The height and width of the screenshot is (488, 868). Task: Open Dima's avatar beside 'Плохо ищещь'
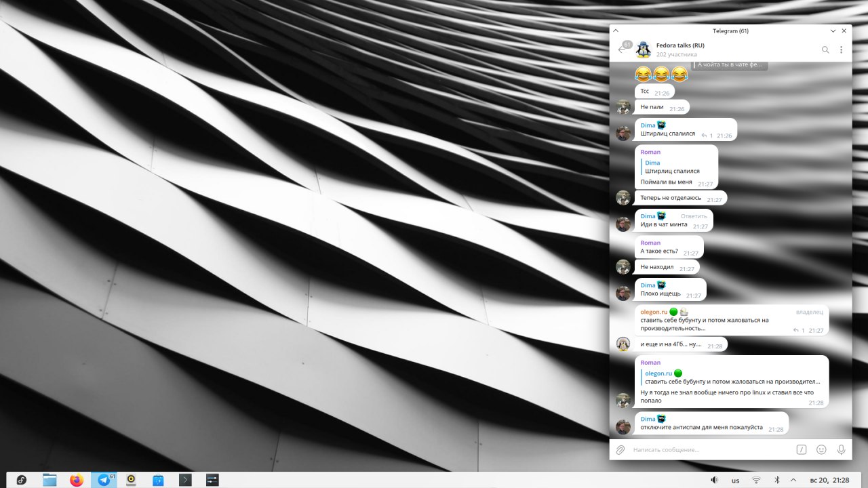(x=623, y=293)
